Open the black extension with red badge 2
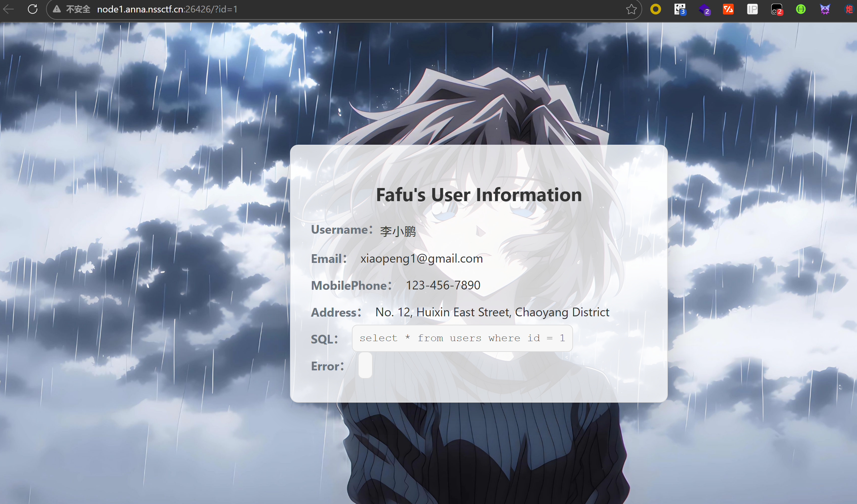The height and width of the screenshot is (504, 857). 776,9
